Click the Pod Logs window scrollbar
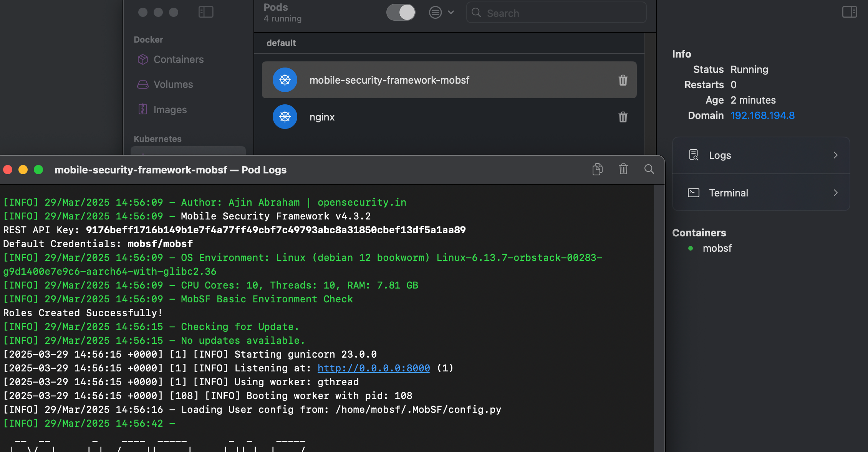 click(x=659, y=318)
